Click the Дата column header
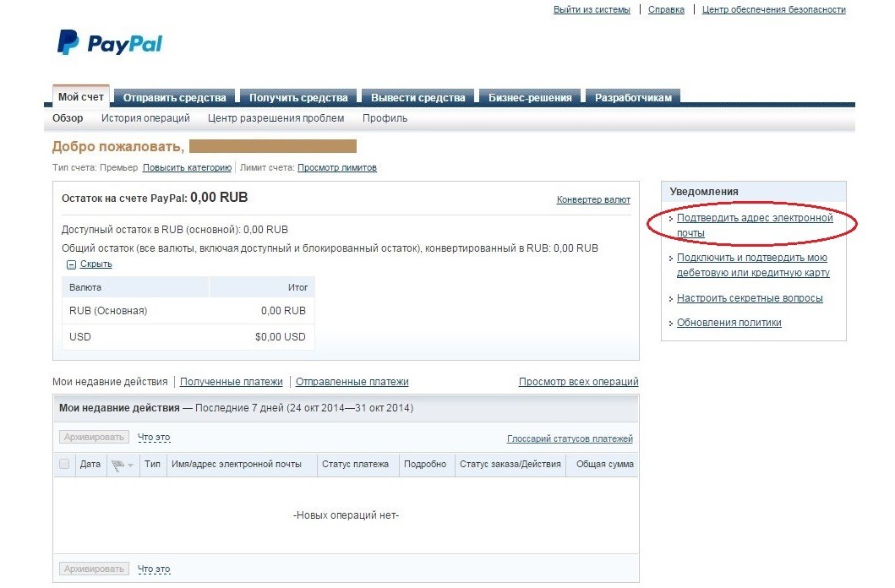 coord(90,465)
